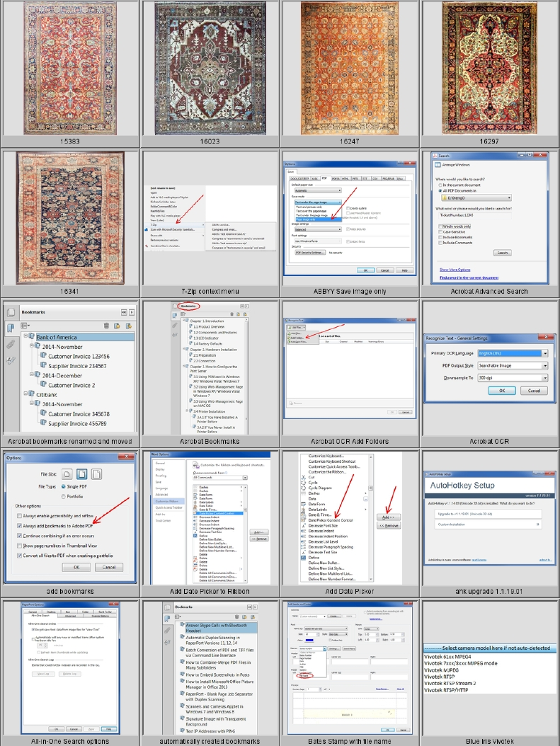Select Supplier Invoice 234567 bookmark
The width and height of the screenshot is (560, 746).
click(x=77, y=366)
